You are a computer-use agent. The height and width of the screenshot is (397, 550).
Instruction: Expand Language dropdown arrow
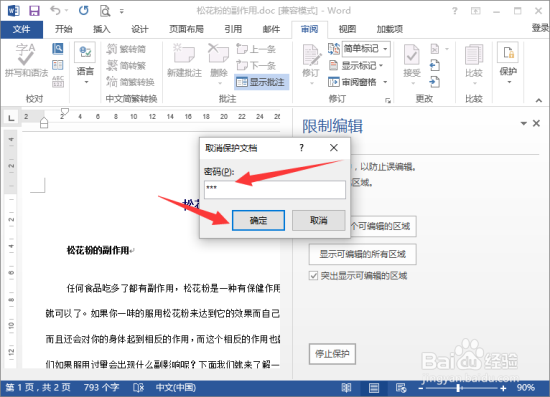pos(86,82)
